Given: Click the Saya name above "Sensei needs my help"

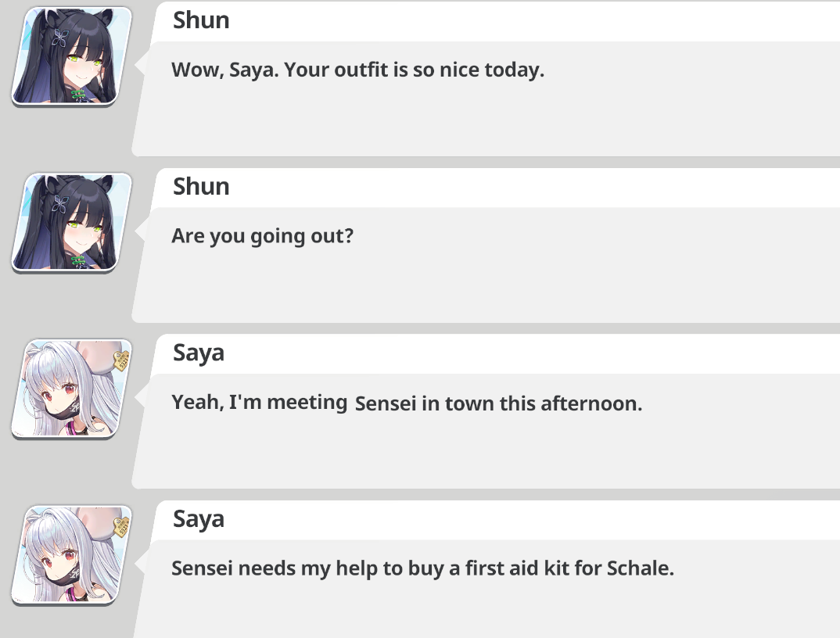Looking at the screenshot, I should (x=199, y=519).
